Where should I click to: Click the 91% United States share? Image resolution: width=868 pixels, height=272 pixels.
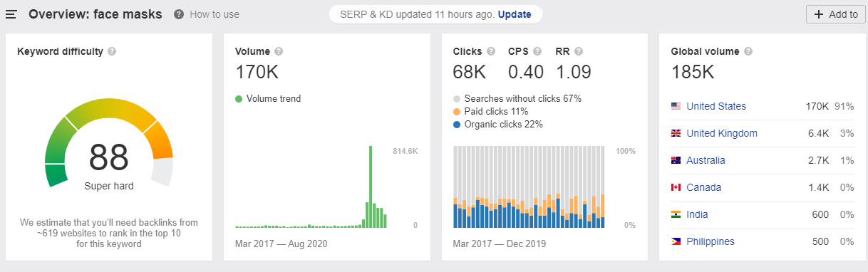click(x=845, y=106)
